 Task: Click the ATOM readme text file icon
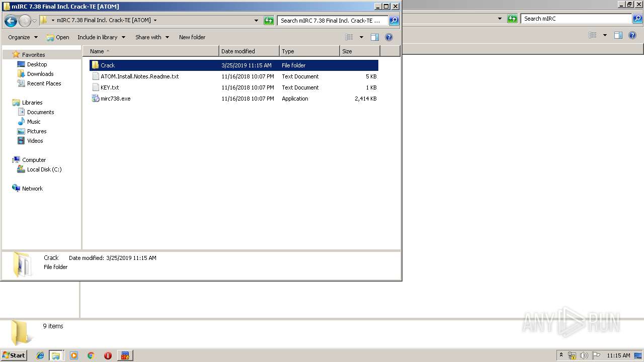(96, 76)
